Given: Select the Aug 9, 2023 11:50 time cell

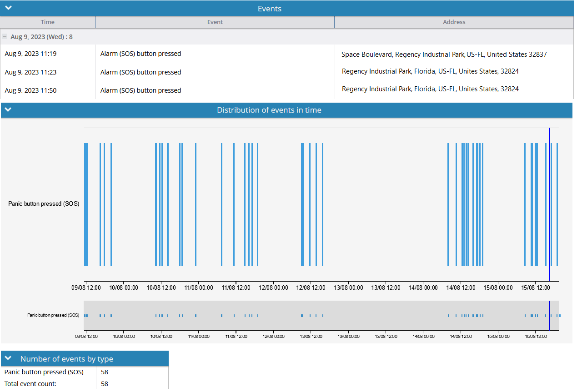Looking at the screenshot, I should (x=30, y=90).
